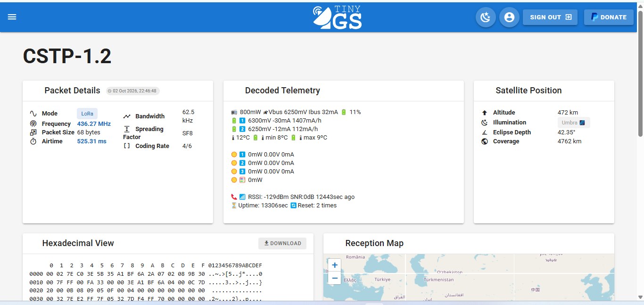This screenshot has height=305, width=644.
Task: Click Türkiye on the Reception Map
Action: point(382,280)
